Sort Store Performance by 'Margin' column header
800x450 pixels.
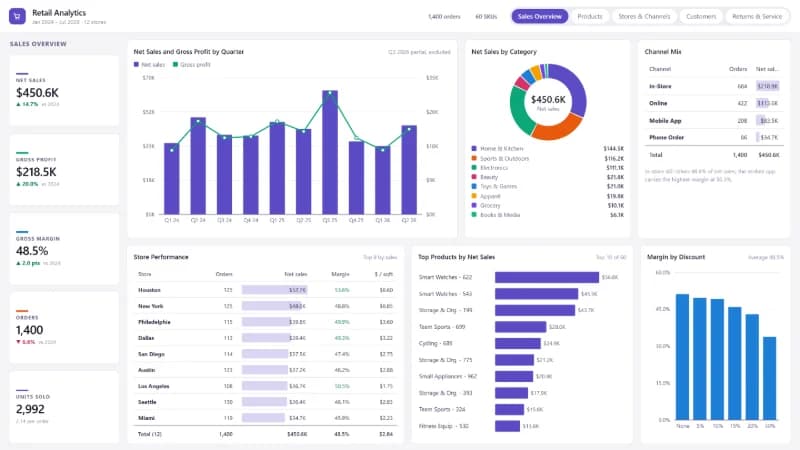pyautogui.click(x=340, y=274)
